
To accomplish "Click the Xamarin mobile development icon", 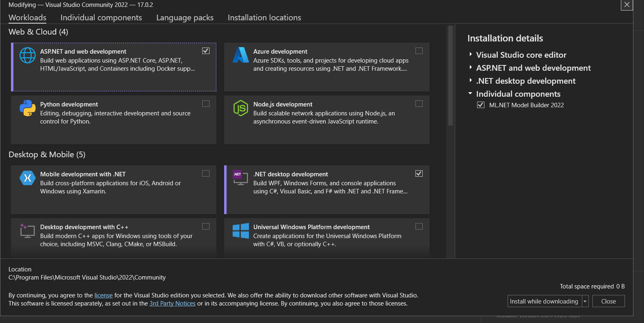I will click(x=28, y=178).
